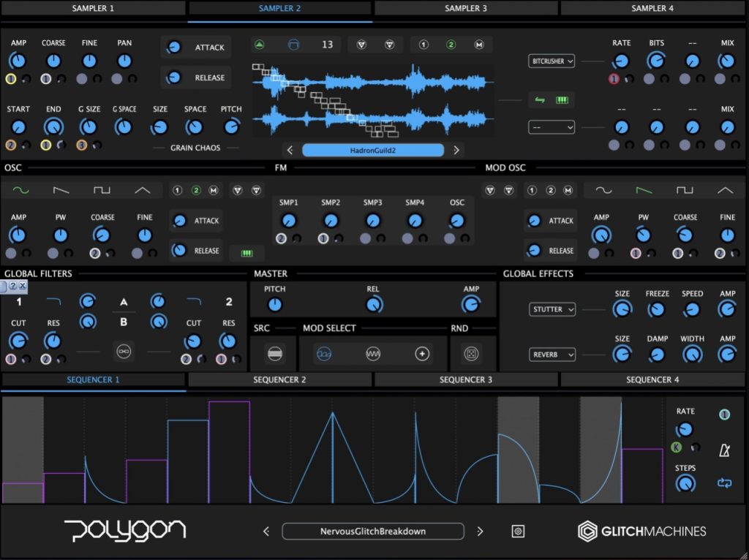749x560 pixels.
Task: Click the help question mark button
Action: point(13,286)
